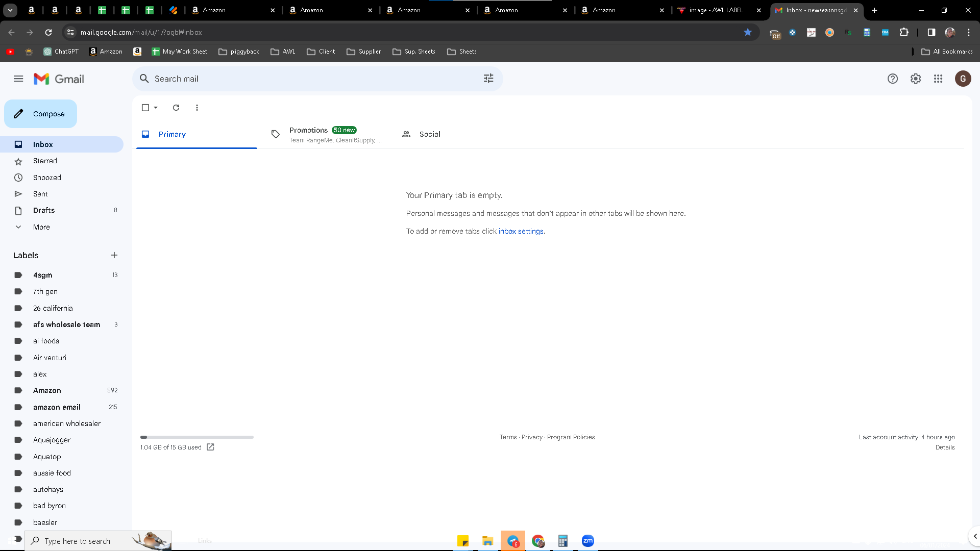
Task: Open Calculator from the taskbar
Action: [563, 541]
